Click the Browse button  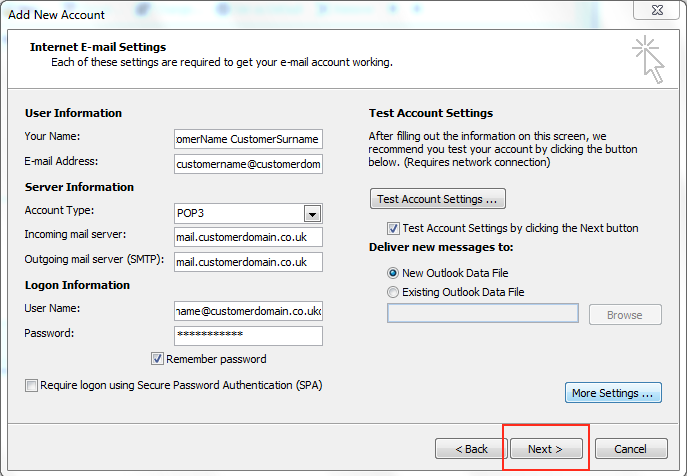coord(624,315)
